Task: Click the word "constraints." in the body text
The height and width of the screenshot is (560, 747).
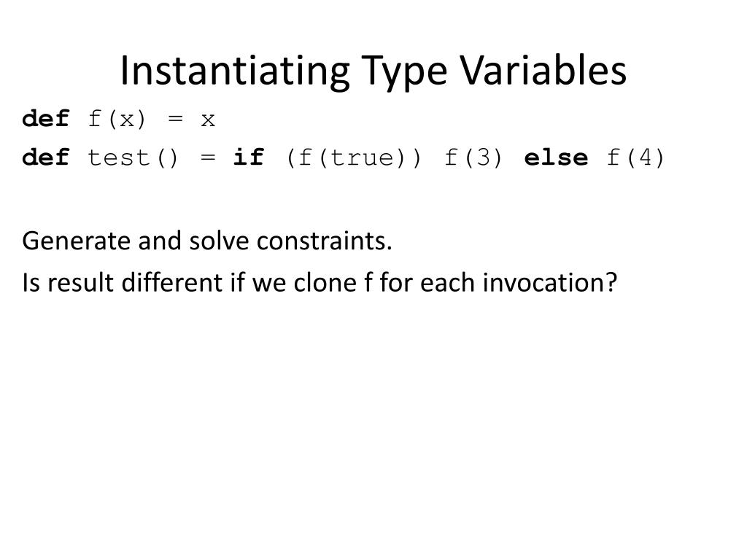Action: pos(325,241)
